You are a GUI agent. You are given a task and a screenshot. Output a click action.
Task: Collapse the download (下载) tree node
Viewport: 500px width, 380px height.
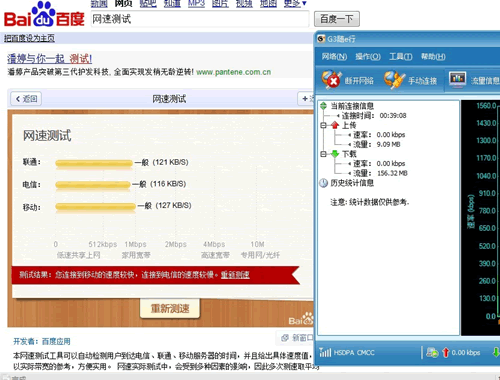click(323, 154)
